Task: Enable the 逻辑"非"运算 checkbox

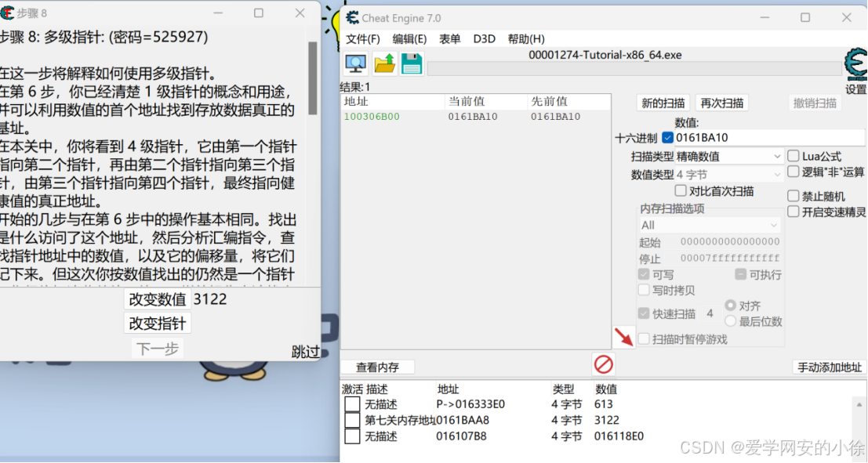Action: point(794,172)
